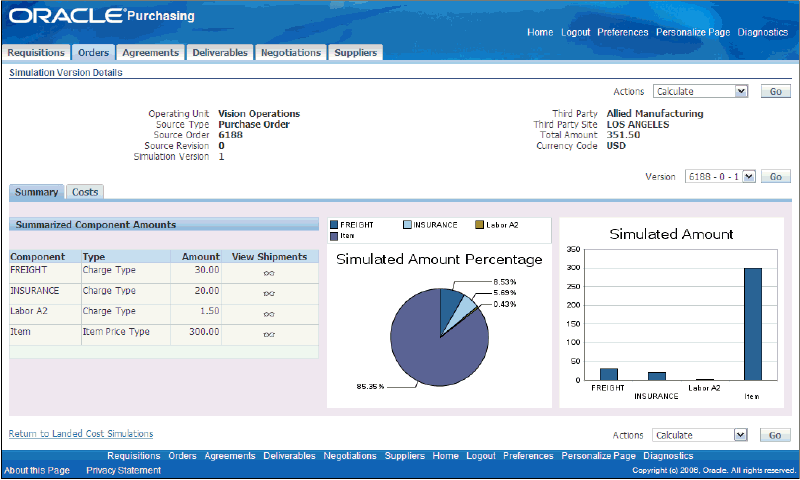Click footer Negotiations link
800x480 pixels.
(x=349, y=456)
